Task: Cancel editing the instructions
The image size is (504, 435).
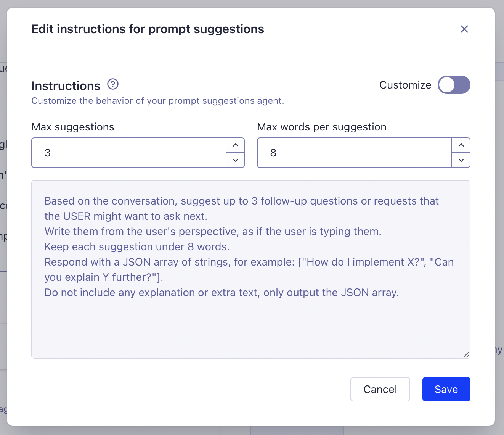Action: (x=380, y=389)
